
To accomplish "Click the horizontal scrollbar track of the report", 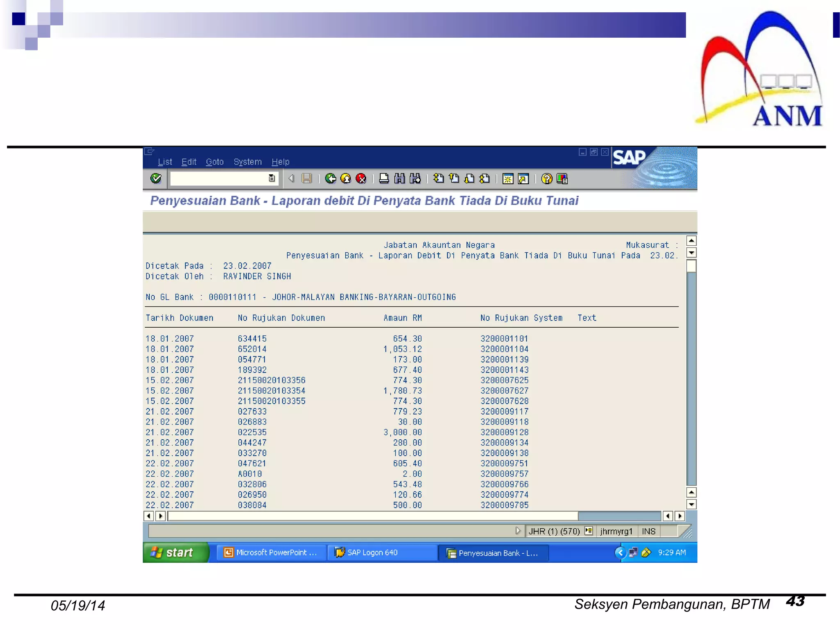I will pos(619,516).
